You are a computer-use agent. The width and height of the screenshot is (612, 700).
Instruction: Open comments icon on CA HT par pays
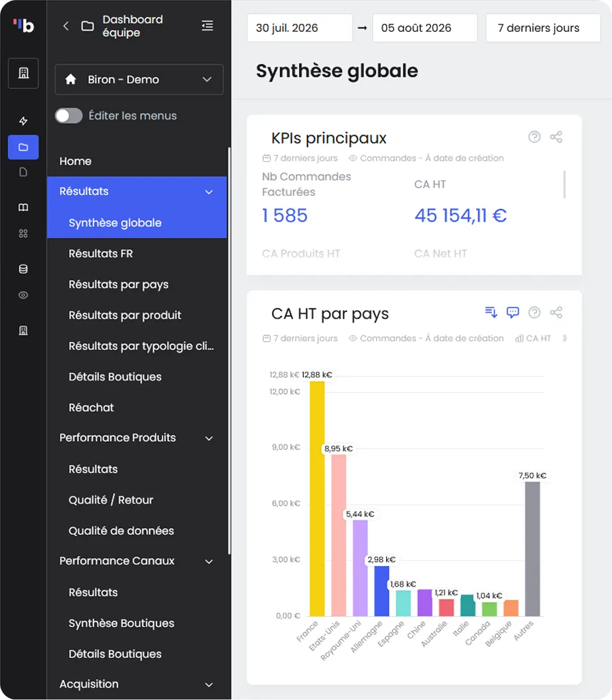[x=513, y=312]
